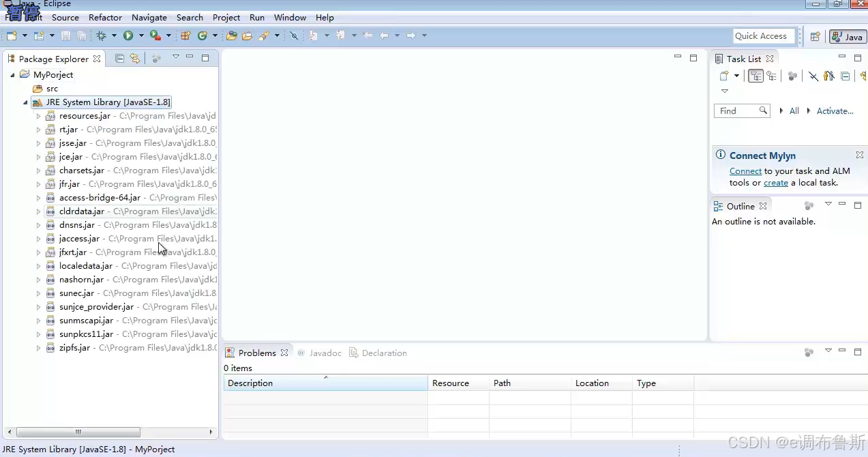Open Package Explorer View Menu triangle
Viewport: 868px width, 457px height.
click(175, 57)
